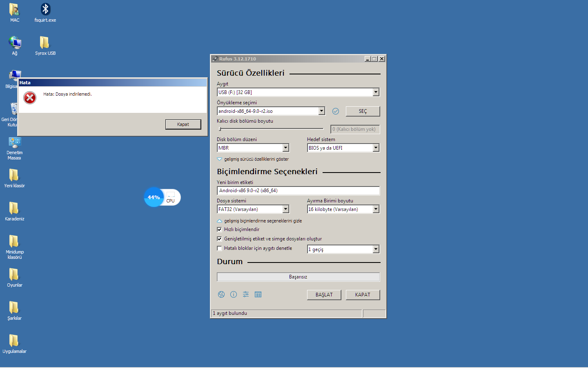
Task: Select the Ağ network desktop icon
Action: click(15, 46)
